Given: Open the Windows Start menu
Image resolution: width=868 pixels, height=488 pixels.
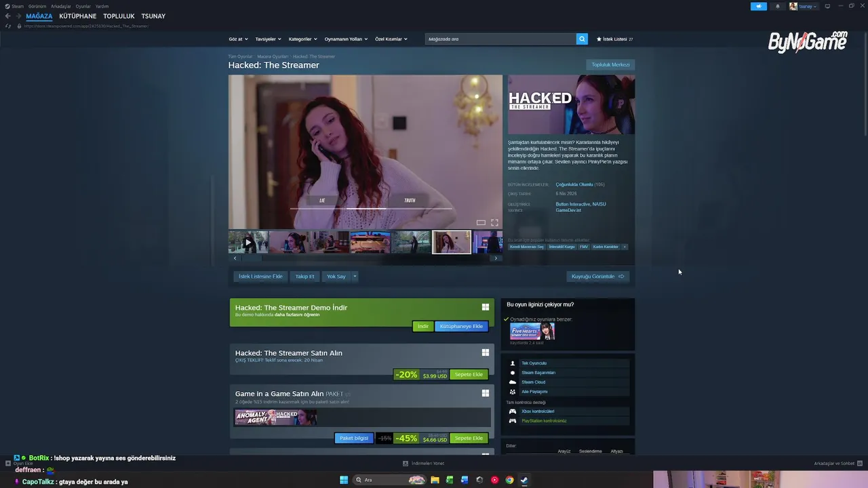Looking at the screenshot, I should [344, 480].
